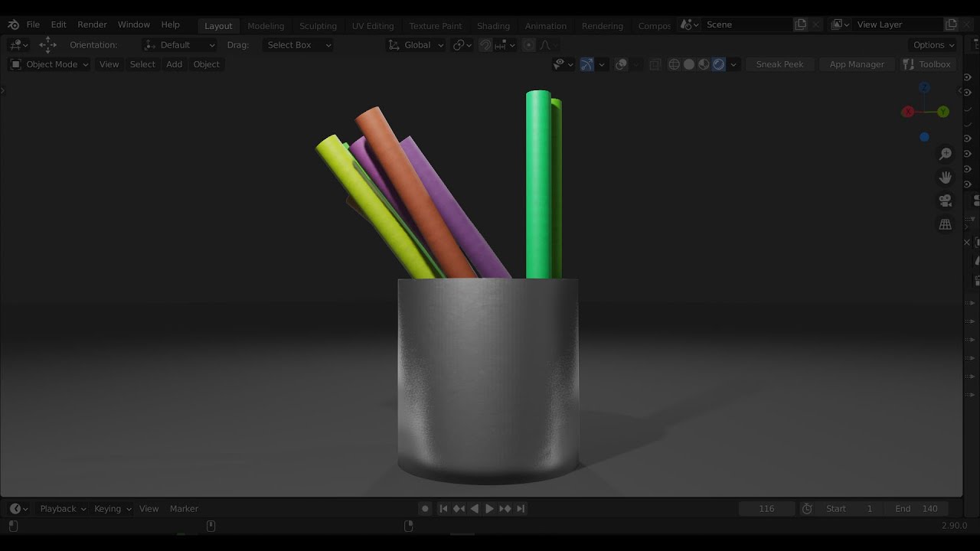Image resolution: width=980 pixels, height=551 pixels.
Task: Toggle snapping magnet icon
Action: coord(485,45)
